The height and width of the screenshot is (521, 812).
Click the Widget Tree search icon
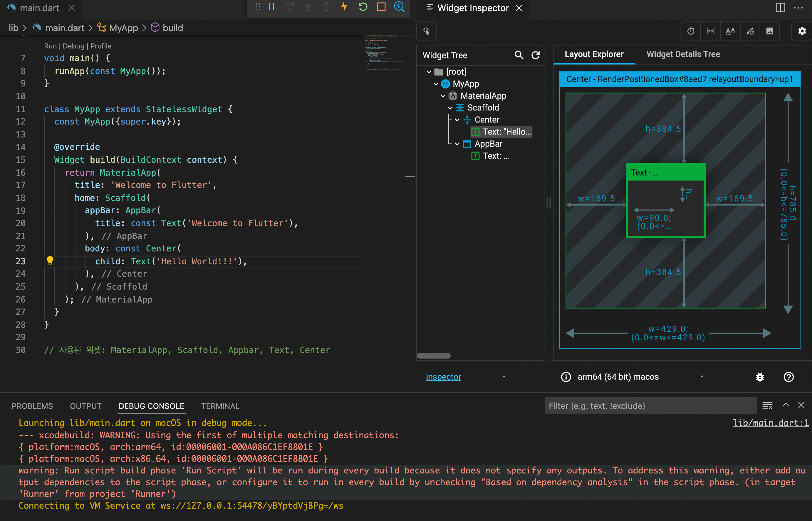pyautogui.click(x=519, y=55)
